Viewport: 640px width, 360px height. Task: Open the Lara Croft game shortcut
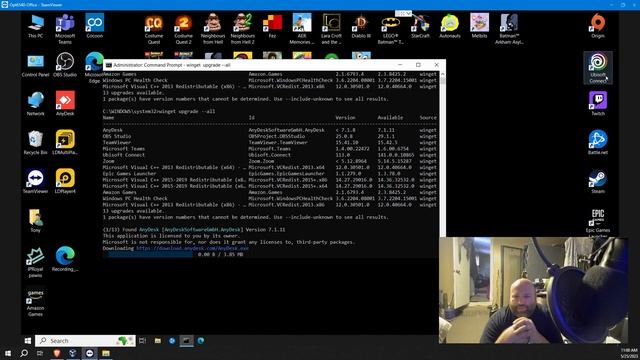click(x=331, y=29)
